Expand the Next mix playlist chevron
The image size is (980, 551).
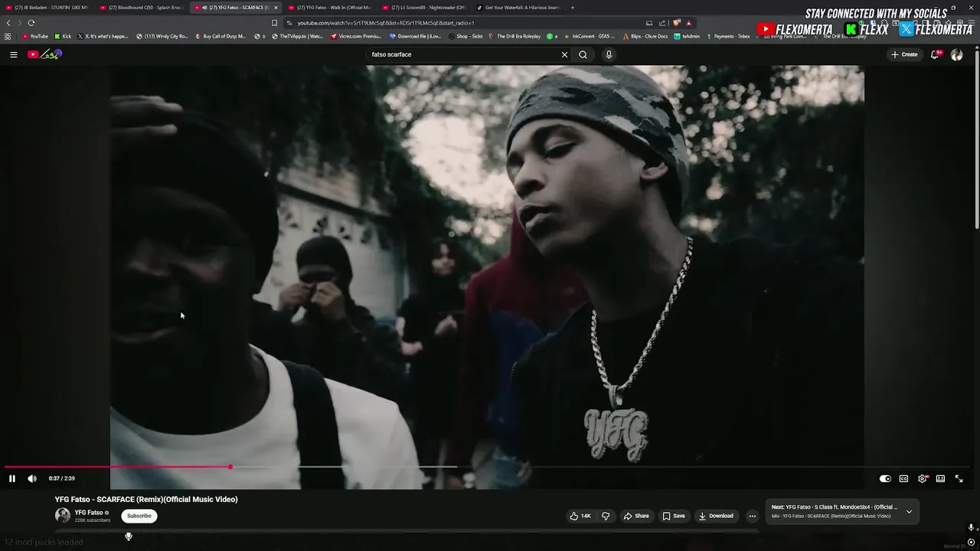coord(909,511)
